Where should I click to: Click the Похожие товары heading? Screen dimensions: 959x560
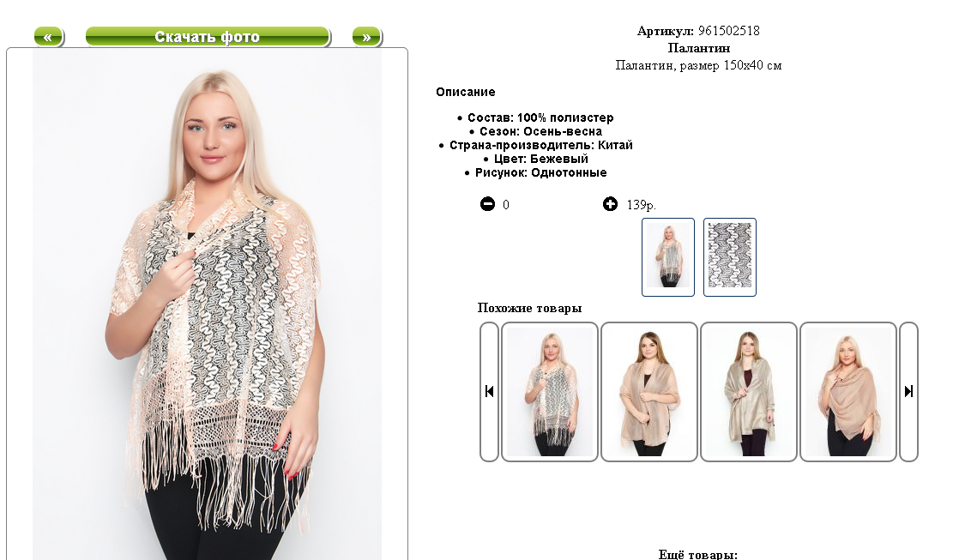pos(529,308)
